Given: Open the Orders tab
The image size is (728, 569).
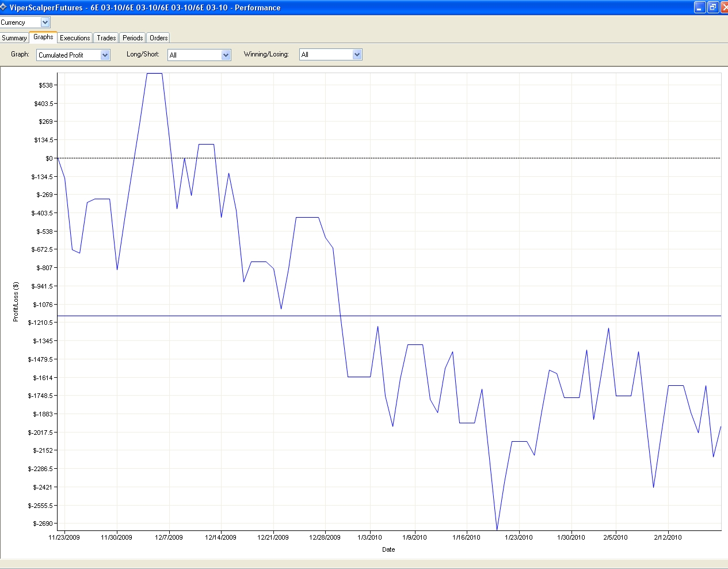Looking at the screenshot, I should pos(159,38).
